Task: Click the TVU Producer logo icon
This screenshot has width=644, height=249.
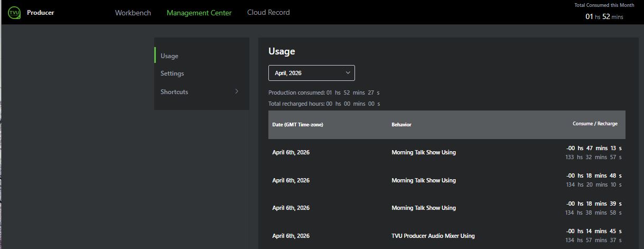Action: click(14, 12)
